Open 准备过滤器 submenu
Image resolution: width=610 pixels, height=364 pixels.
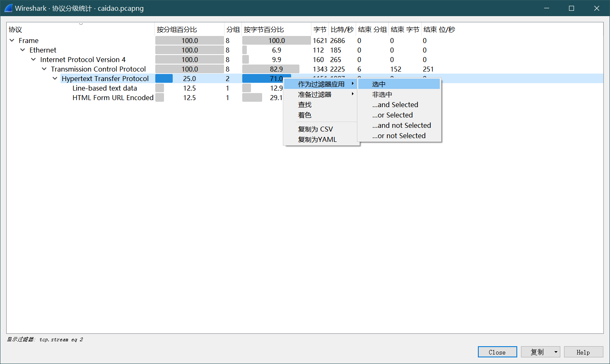(321, 94)
